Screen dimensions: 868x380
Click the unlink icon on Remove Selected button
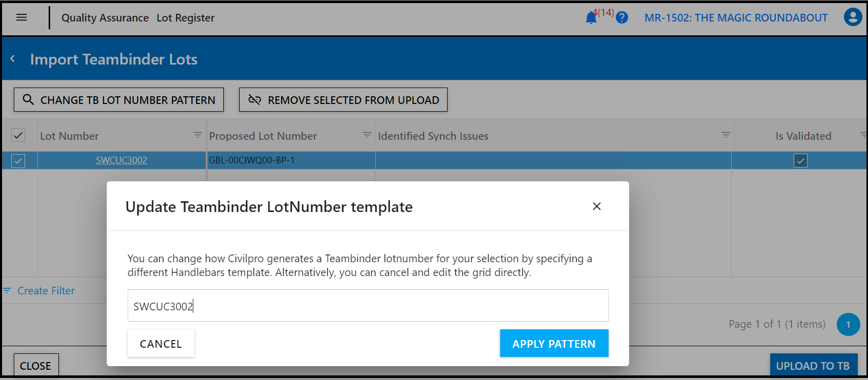click(255, 99)
